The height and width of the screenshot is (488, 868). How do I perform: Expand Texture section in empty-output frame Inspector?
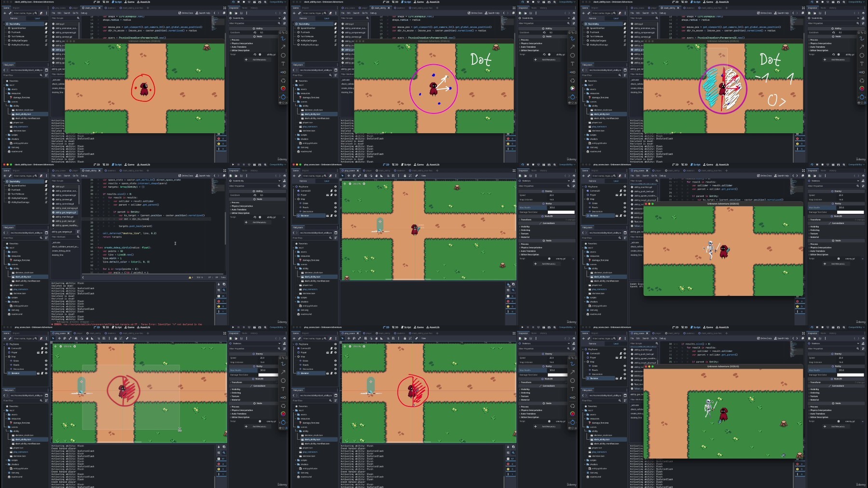[x=547, y=234]
